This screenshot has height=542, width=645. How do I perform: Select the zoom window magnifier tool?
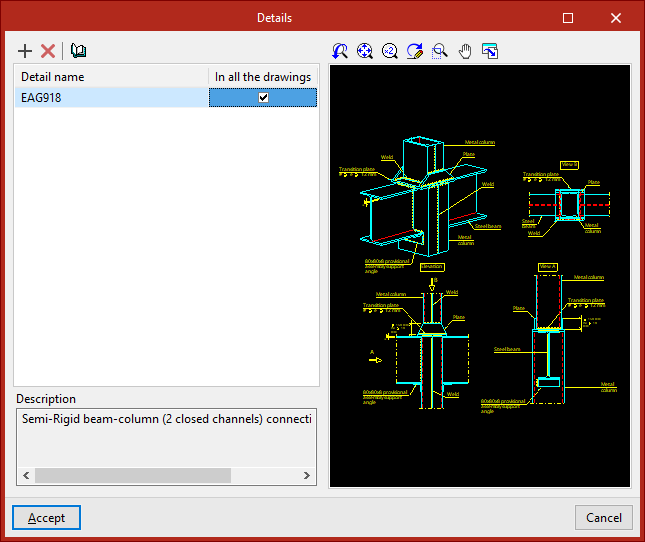[x=440, y=51]
